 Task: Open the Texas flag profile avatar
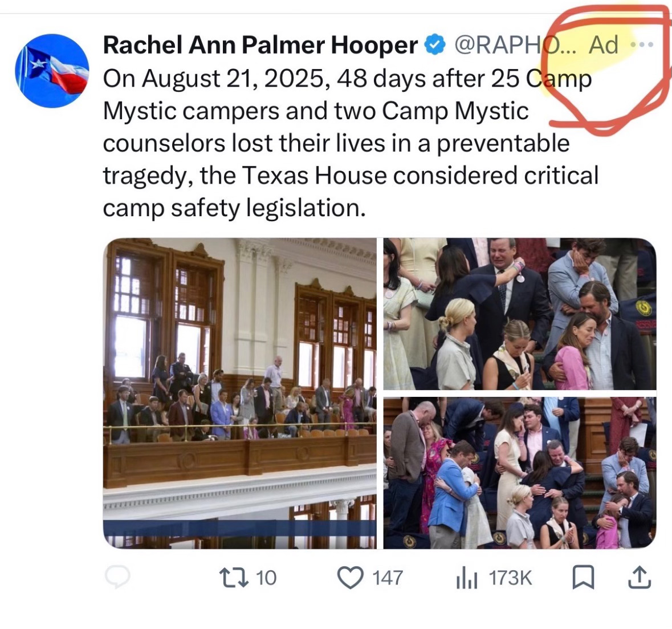52,71
